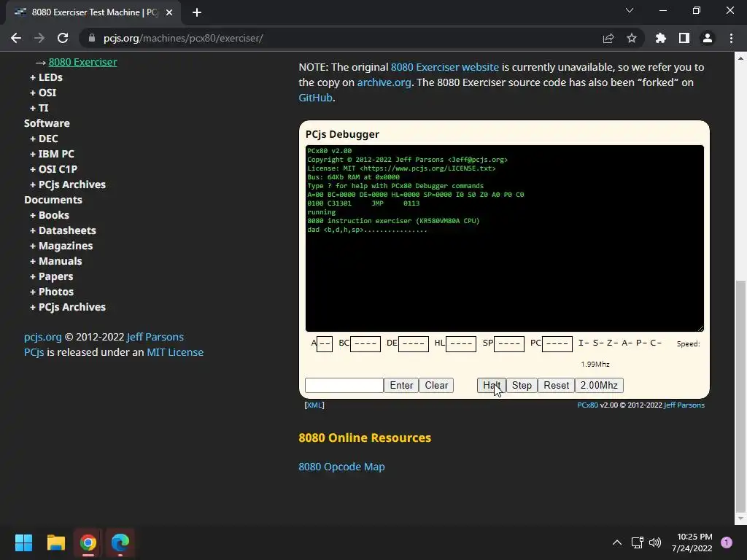Expand the OSI sidebar item

point(43,93)
